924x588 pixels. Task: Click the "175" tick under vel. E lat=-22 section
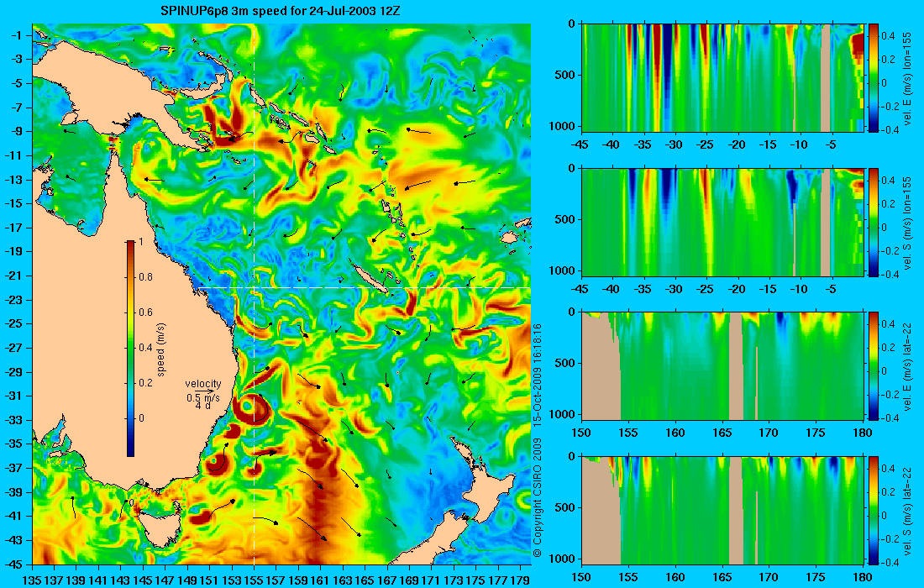[816, 433]
